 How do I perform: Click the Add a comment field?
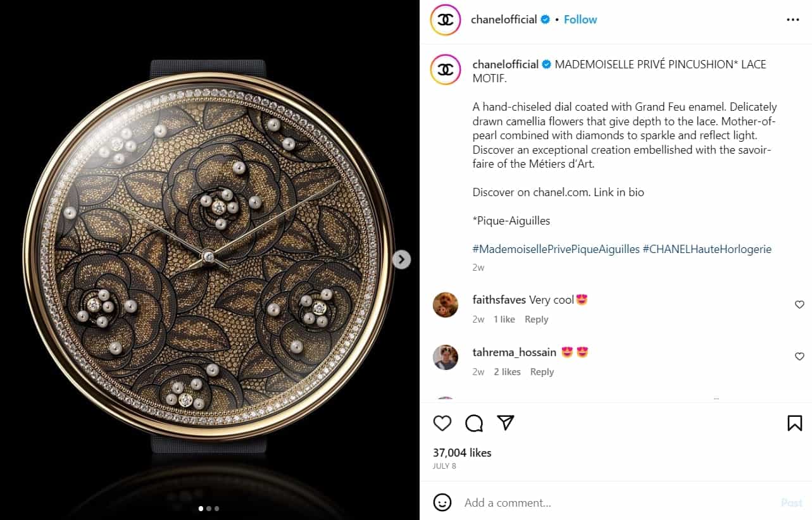click(x=617, y=503)
